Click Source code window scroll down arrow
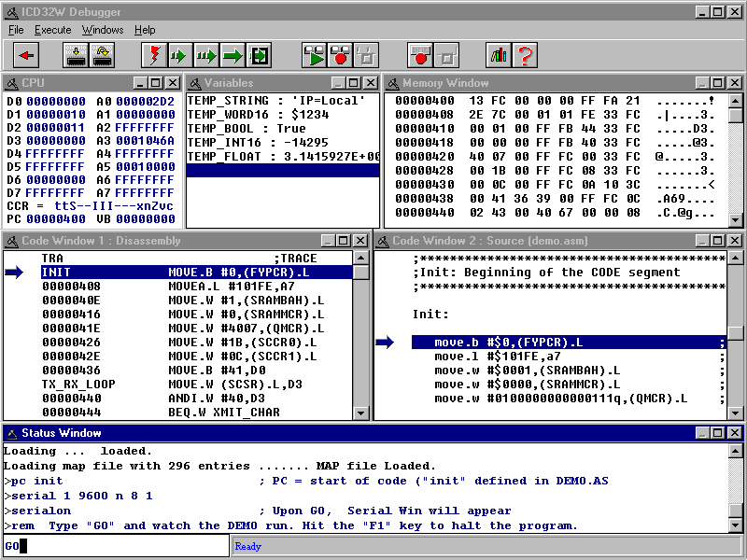747x560 pixels. (x=735, y=413)
